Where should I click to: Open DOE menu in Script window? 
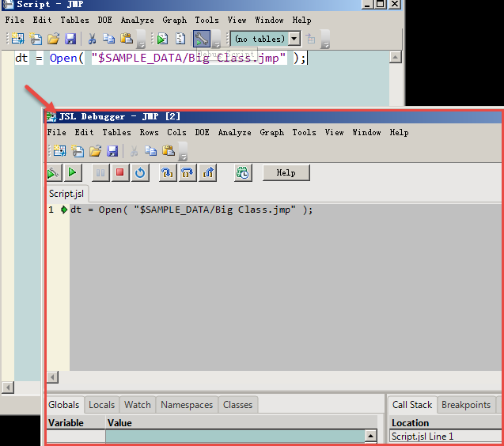coord(104,20)
